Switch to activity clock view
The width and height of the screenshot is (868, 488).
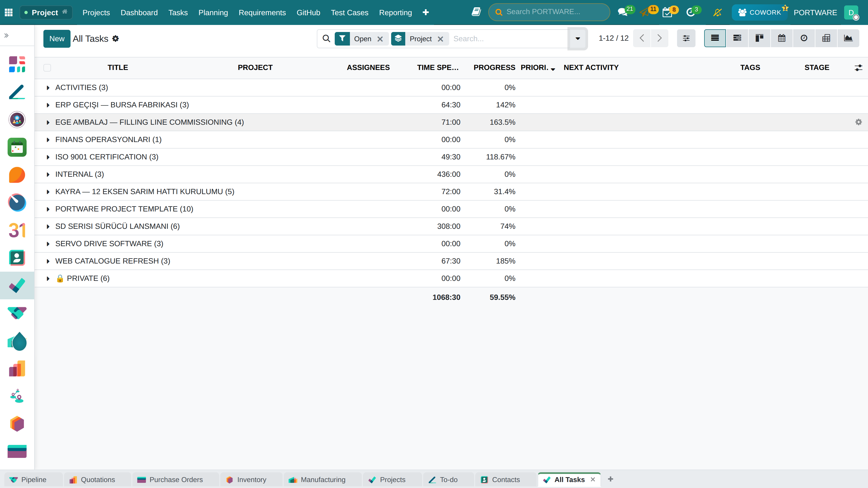pyautogui.click(x=804, y=38)
